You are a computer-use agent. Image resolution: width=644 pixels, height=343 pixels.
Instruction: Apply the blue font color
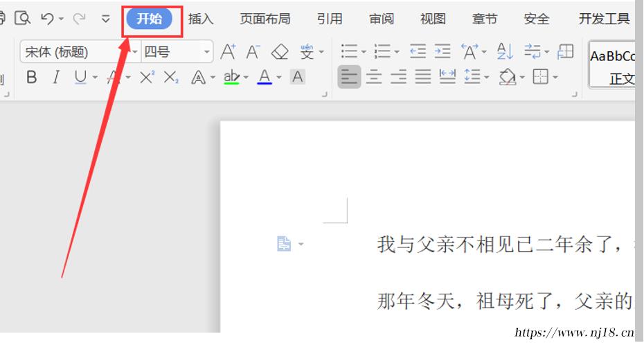tap(265, 77)
